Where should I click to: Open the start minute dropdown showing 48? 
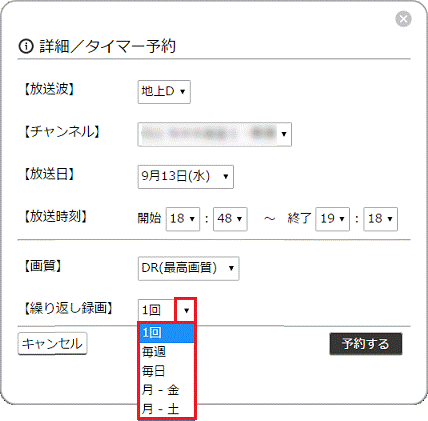(230, 219)
